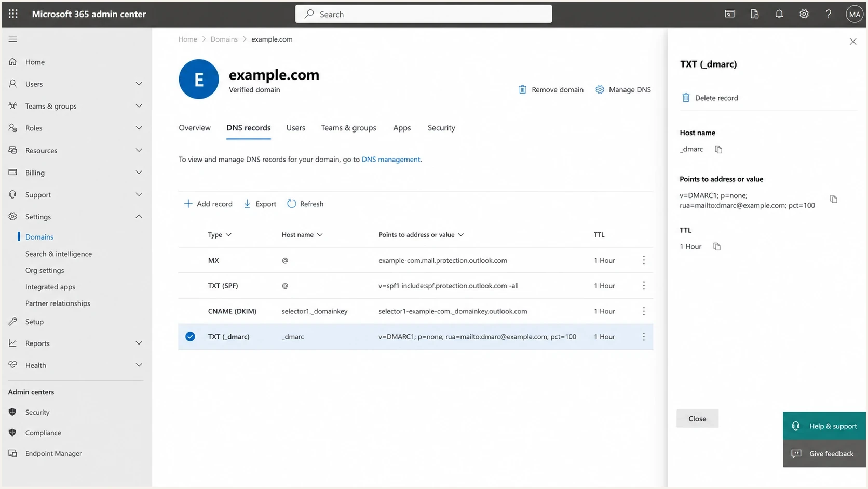Open the settings gear in header
868x489 pixels.
pyautogui.click(x=804, y=14)
